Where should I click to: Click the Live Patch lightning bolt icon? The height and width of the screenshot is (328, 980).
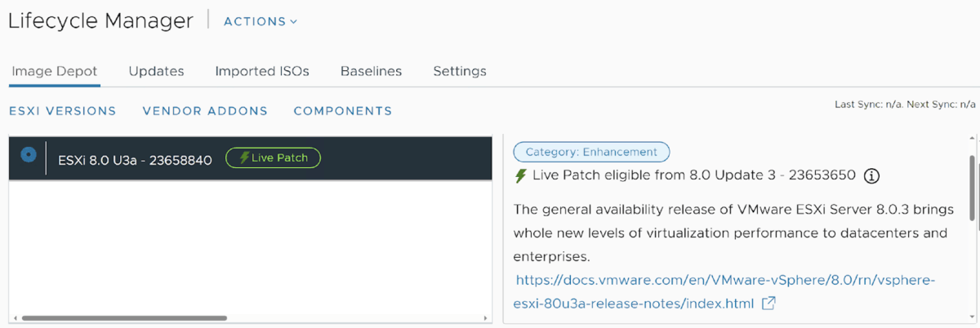pyautogui.click(x=520, y=175)
